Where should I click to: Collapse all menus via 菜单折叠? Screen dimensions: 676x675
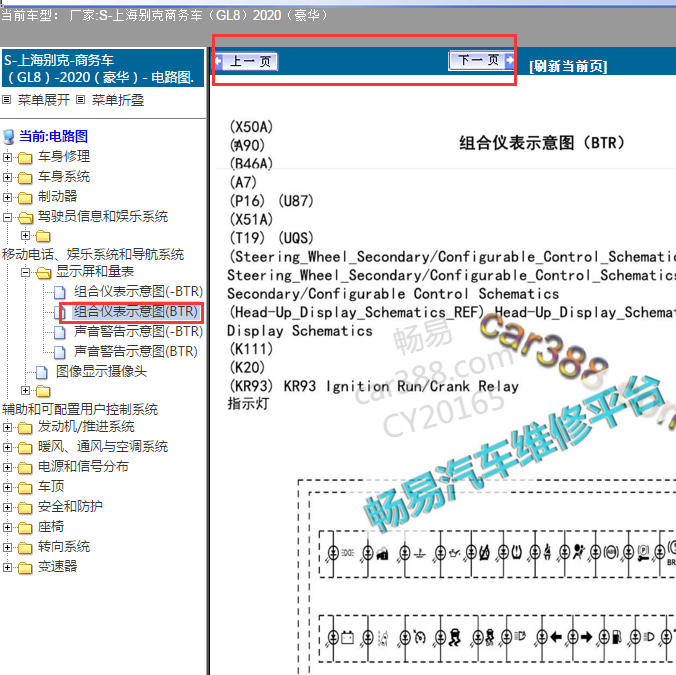point(118,100)
